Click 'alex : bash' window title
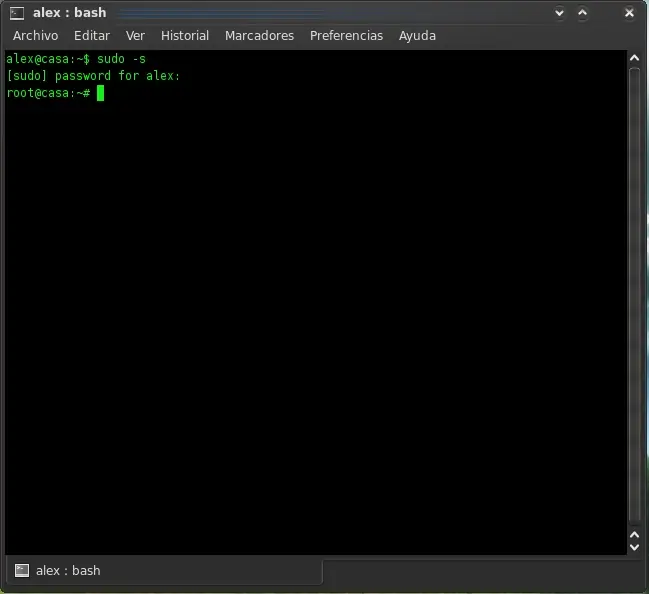 (x=70, y=13)
